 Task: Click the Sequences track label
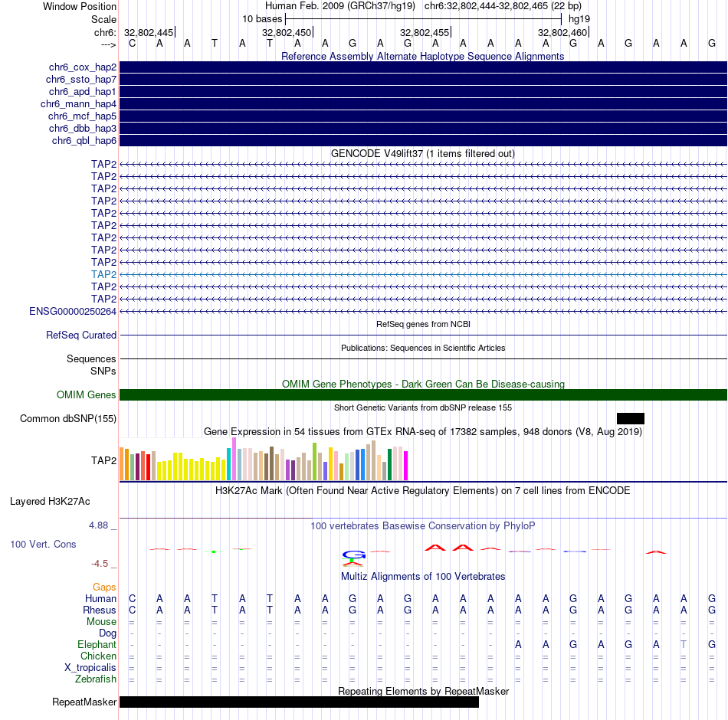91,358
